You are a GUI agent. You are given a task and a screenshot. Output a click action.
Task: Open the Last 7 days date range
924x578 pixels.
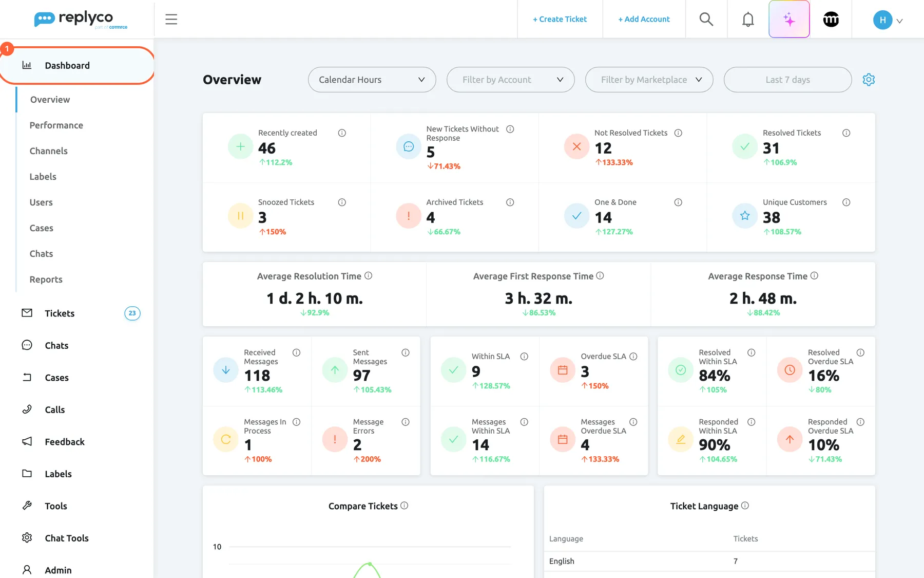pyautogui.click(x=787, y=80)
